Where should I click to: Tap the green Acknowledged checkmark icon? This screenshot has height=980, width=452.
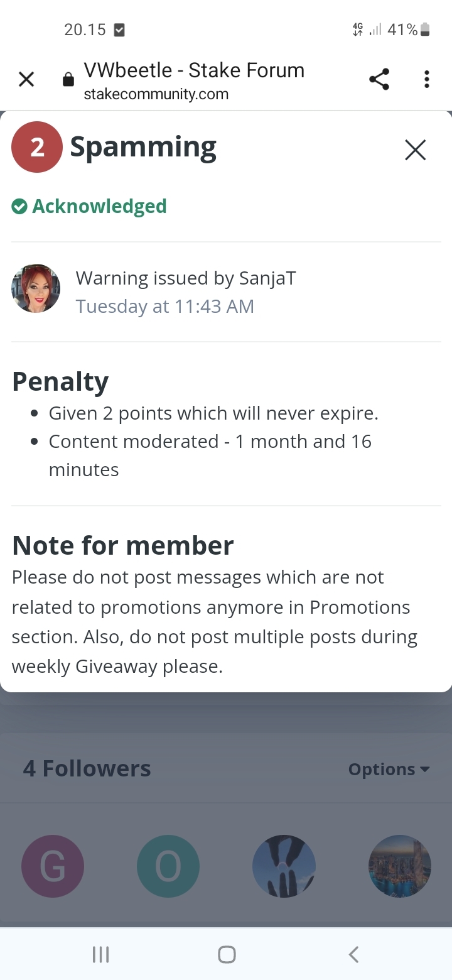tap(19, 206)
